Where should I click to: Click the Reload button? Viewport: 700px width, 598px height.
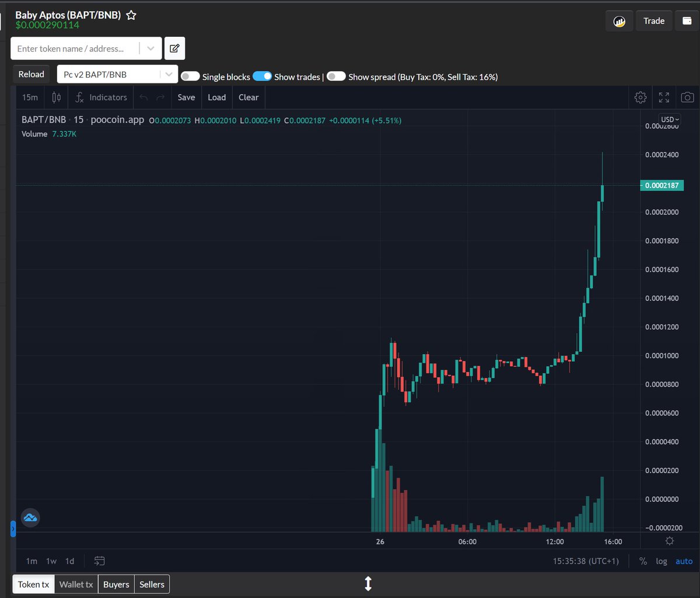(32, 74)
